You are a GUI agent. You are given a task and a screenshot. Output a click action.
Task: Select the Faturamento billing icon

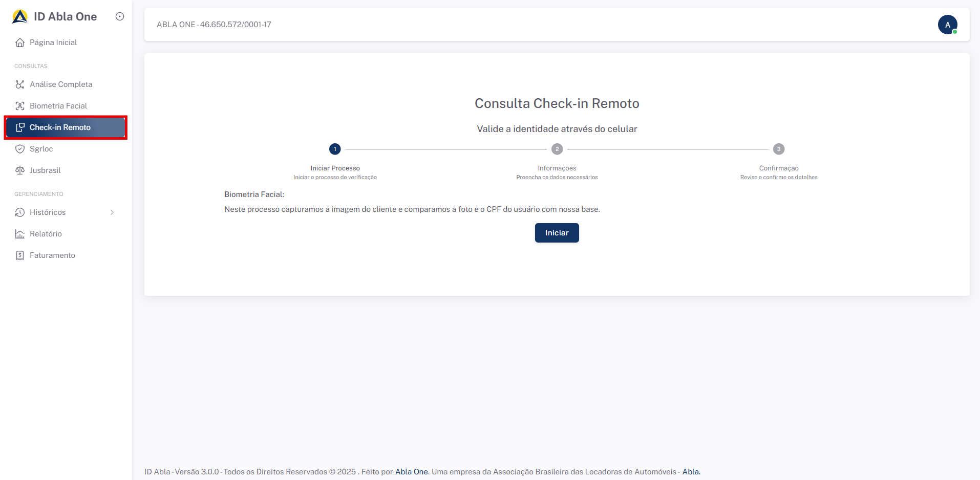[x=19, y=255]
